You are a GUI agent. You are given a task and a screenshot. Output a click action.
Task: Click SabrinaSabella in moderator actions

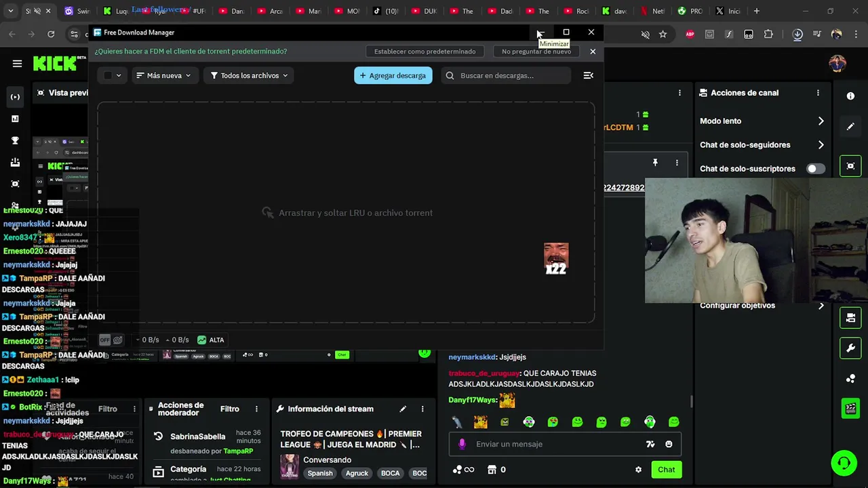click(197, 437)
